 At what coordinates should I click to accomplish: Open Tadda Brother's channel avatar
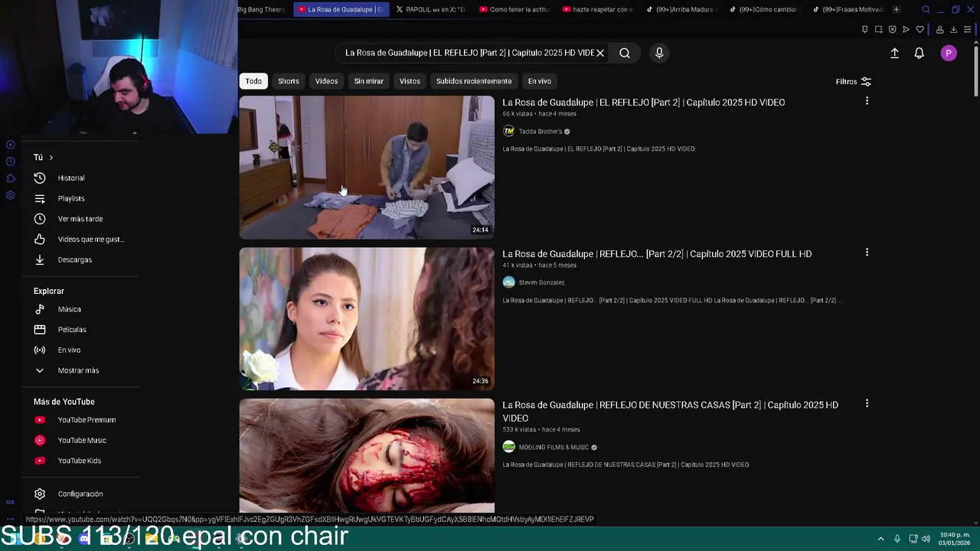[508, 132]
